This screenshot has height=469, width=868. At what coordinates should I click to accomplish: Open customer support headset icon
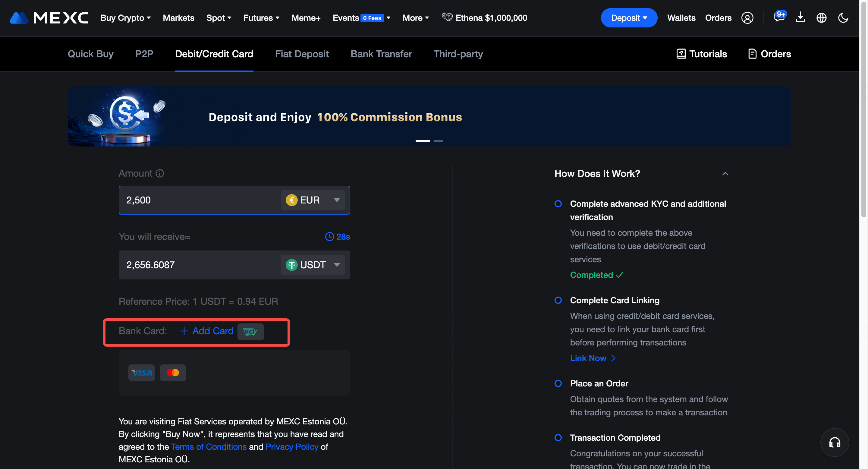(x=835, y=442)
